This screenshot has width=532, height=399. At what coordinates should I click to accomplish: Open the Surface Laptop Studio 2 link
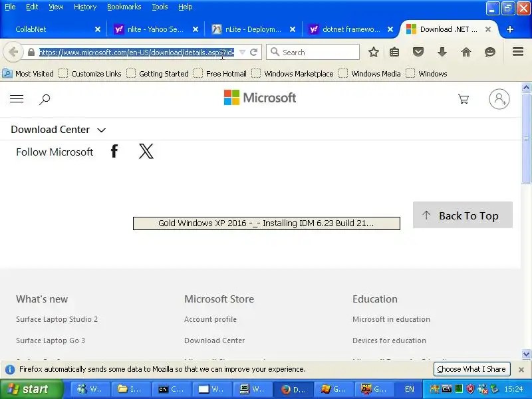click(57, 319)
